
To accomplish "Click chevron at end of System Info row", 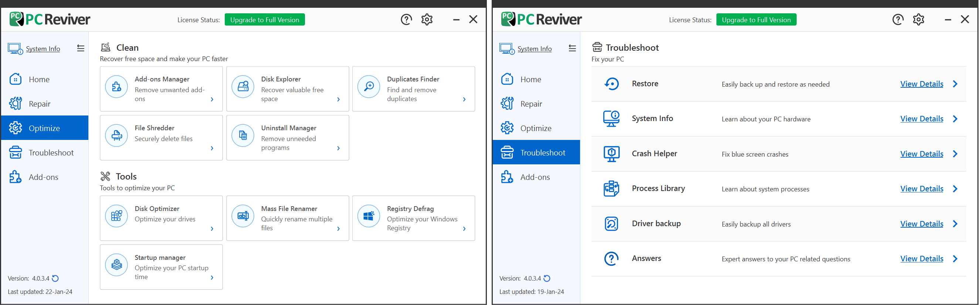I will [x=955, y=119].
